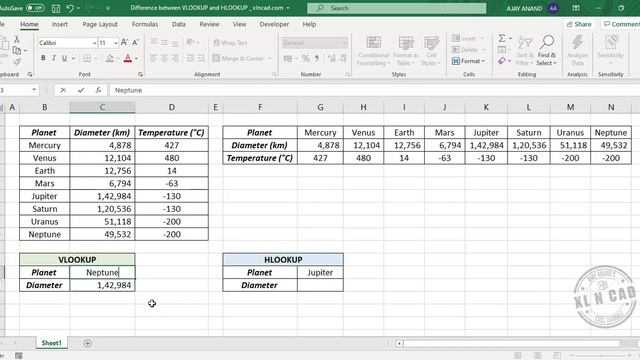
Task: Click the Format button in Cells
Action: coord(469,61)
